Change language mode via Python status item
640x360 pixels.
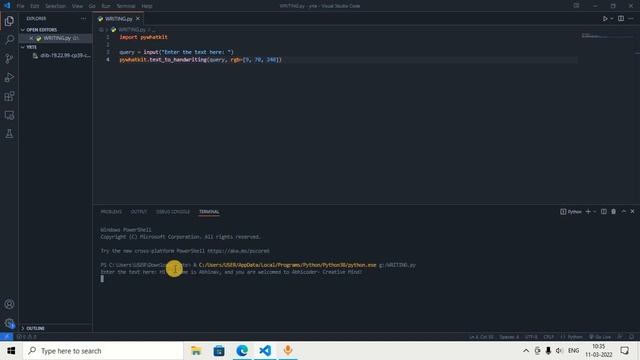pos(571,337)
